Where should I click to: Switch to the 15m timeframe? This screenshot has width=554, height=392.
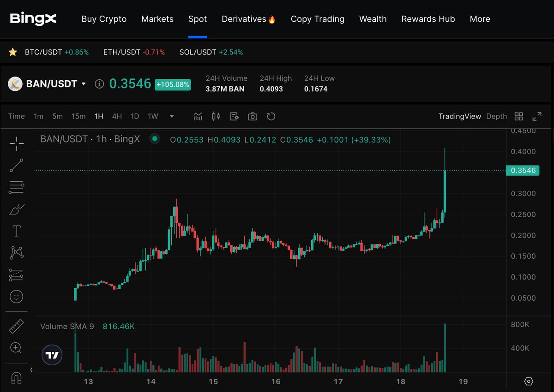(x=78, y=116)
